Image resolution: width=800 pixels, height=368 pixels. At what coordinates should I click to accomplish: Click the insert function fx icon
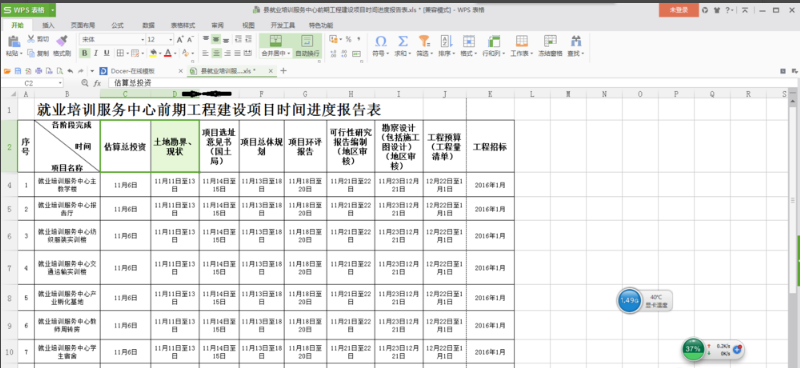97,83
